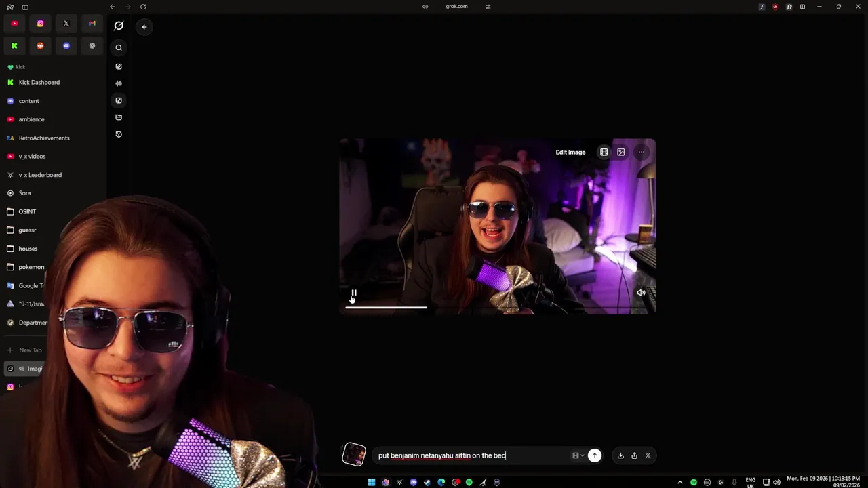Viewport: 868px width, 488px height.
Task: Open the Reddit pinned tab tile
Action: [x=40, y=46]
